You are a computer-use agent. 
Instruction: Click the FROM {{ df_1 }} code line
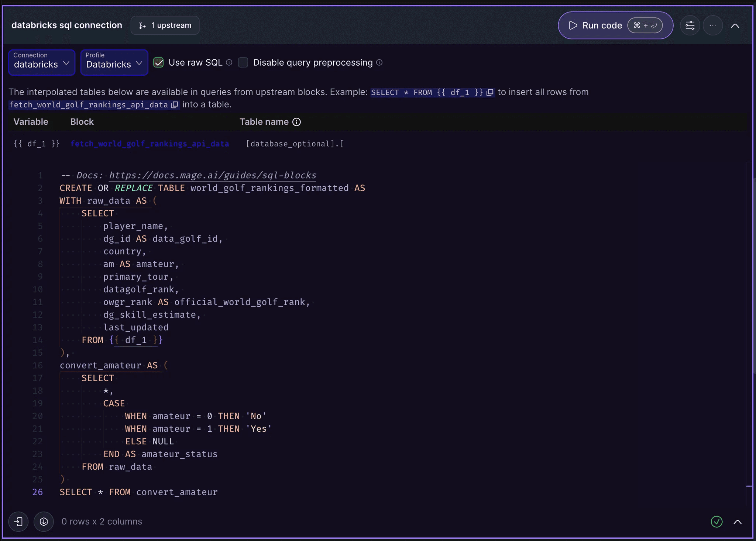click(x=122, y=340)
